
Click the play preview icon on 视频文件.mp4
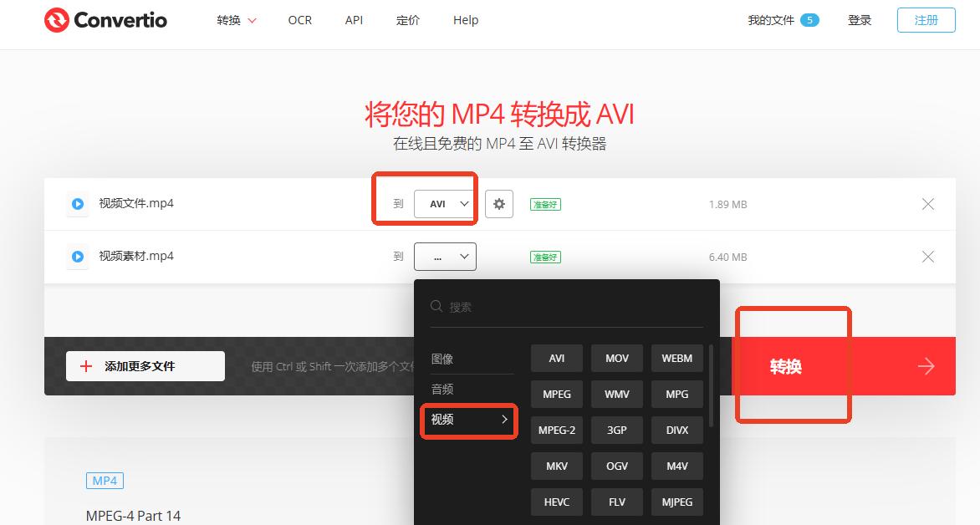click(77, 203)
